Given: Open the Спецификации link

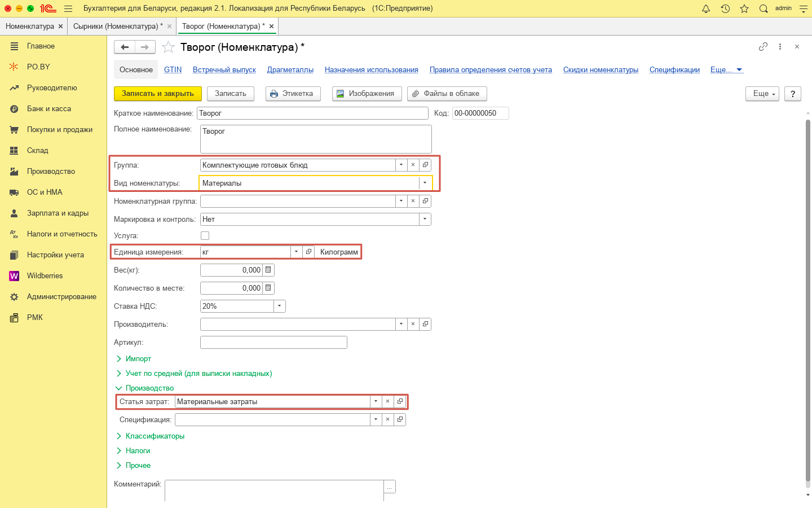Looking at the screenshot, I should coord(674,70).
